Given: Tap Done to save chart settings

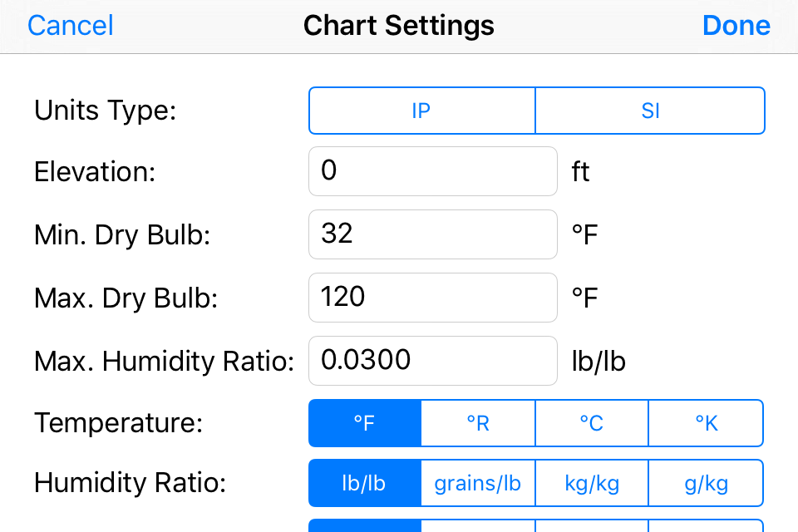Looking at the screenshot, I should (736, 26).
